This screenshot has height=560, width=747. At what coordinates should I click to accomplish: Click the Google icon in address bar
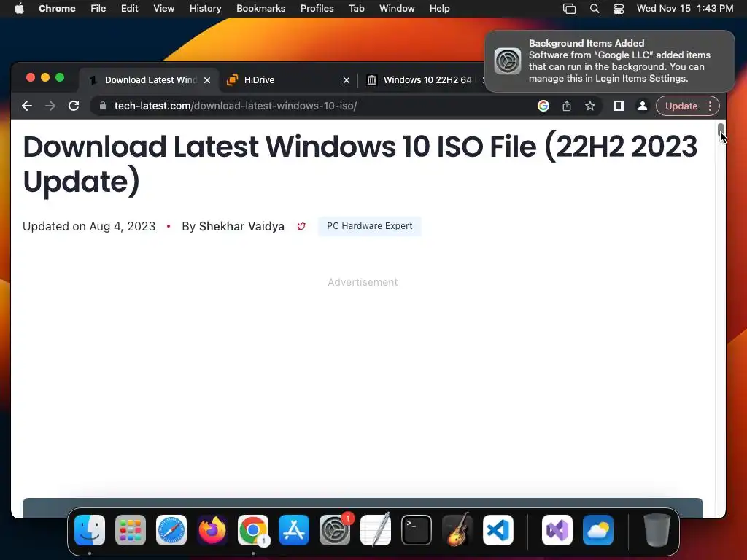[543, 106]
